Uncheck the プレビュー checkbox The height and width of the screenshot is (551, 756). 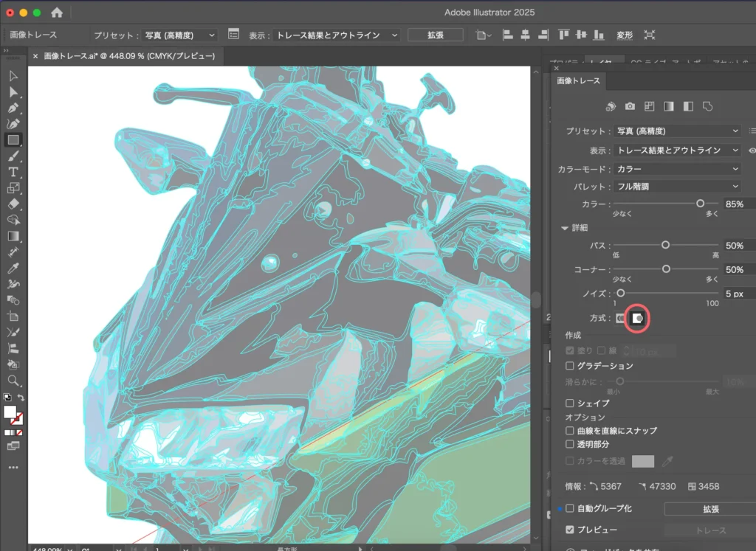(x=570, y=530)
